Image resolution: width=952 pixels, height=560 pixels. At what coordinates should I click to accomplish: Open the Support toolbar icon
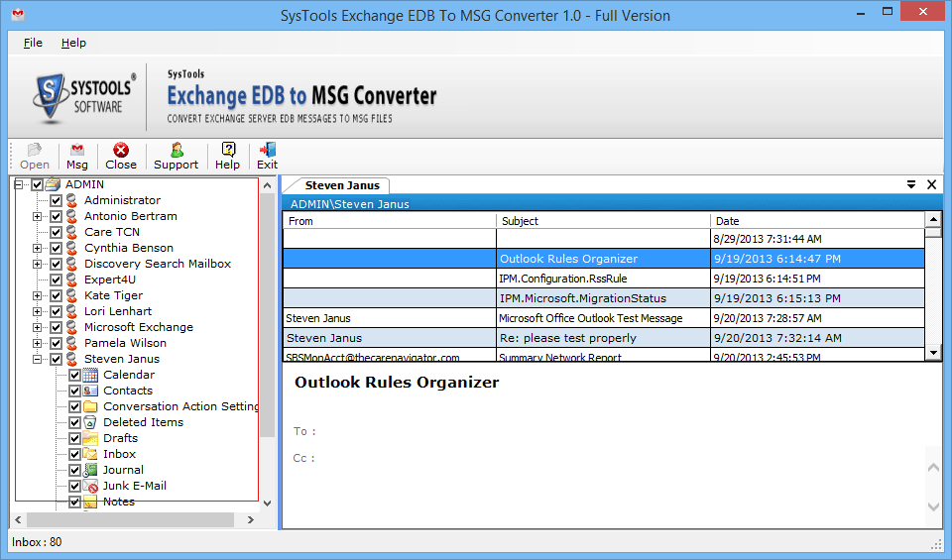177,150
